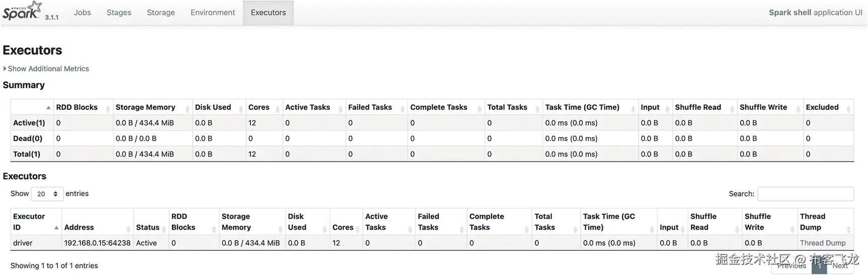Open the entries-per-page dropdown
This screenshot has width=868, height=275.
tap(47, 194)
